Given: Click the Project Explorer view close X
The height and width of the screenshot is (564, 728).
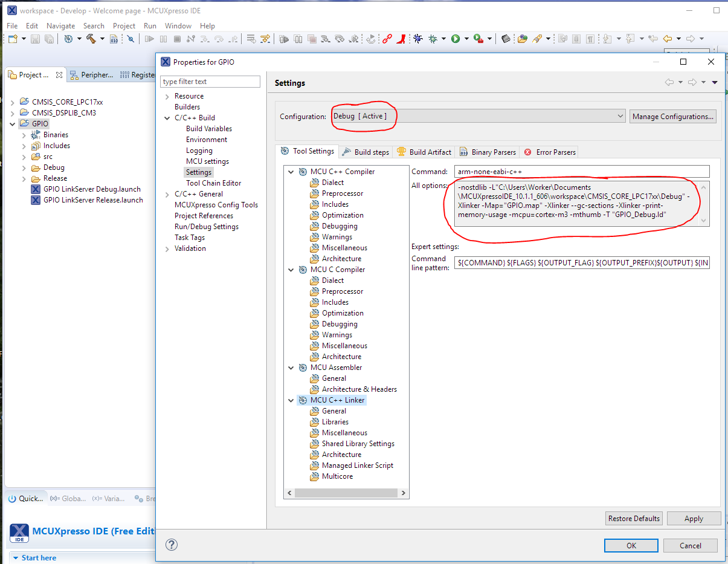Looking at the screenshot, I should tap(59, 75).
